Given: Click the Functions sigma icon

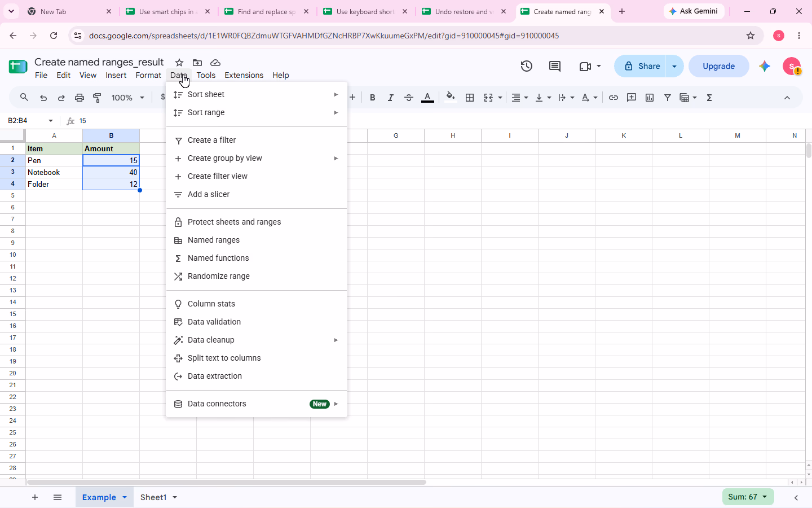Looking at the screenshot, I should pos(709,98).
